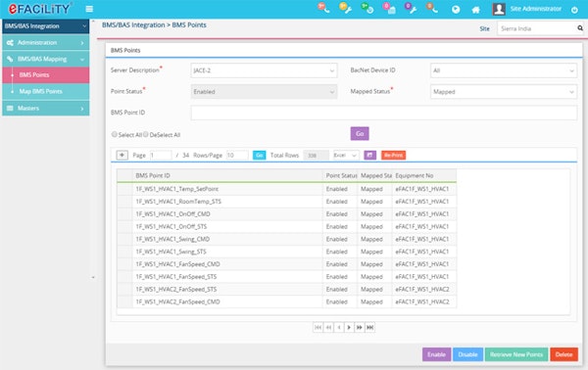Open the pink-badged calendar notification icon

pyautogui.click(x=389, y=8)
